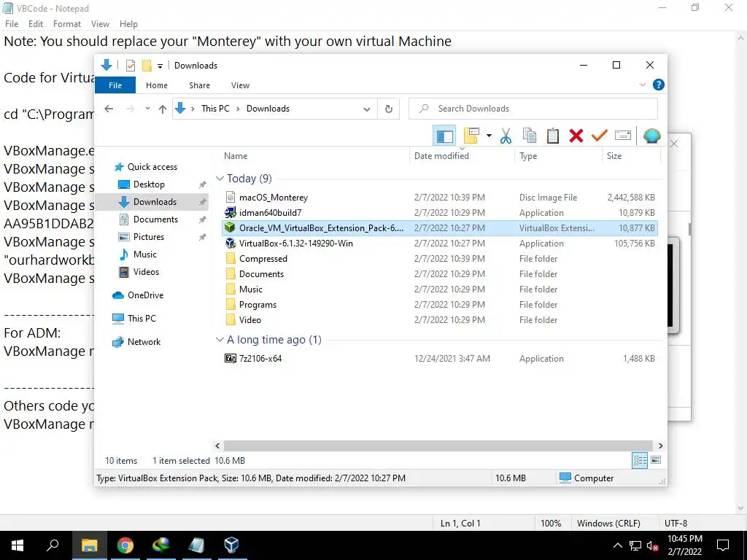The image size is (747, 560).
Task: Sort files by the Date modified column
Action: coord(462,156)
